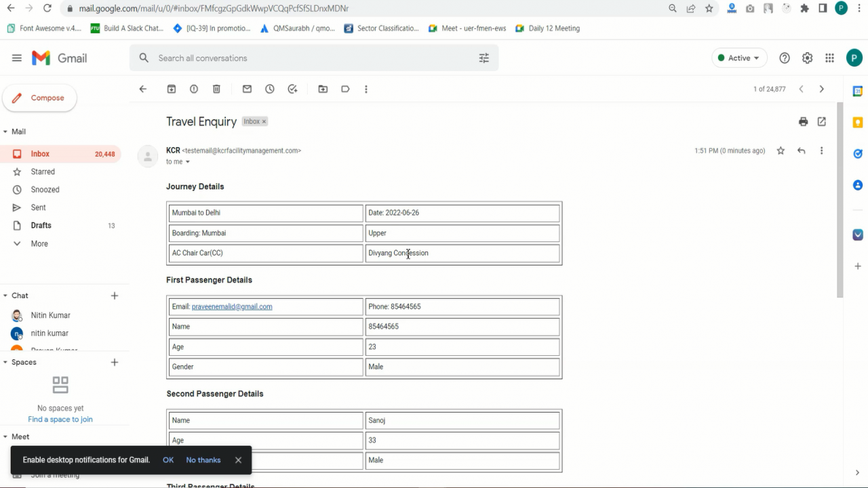Expand More in the mail sidebar

pos(39,243)
